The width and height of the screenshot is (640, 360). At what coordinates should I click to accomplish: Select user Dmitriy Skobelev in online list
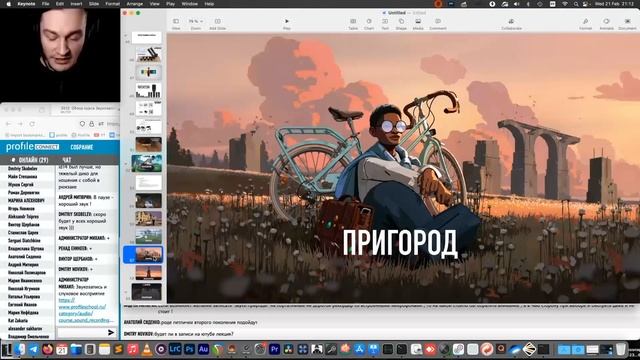click(22, 169)
